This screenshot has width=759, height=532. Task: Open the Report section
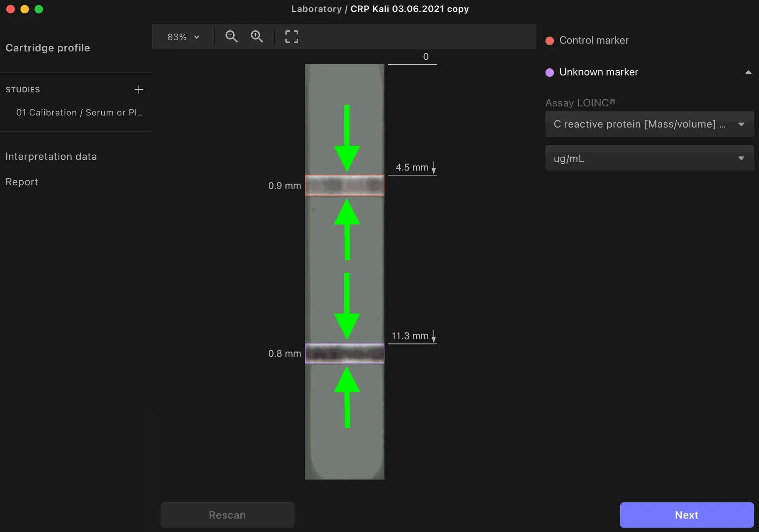22,182
